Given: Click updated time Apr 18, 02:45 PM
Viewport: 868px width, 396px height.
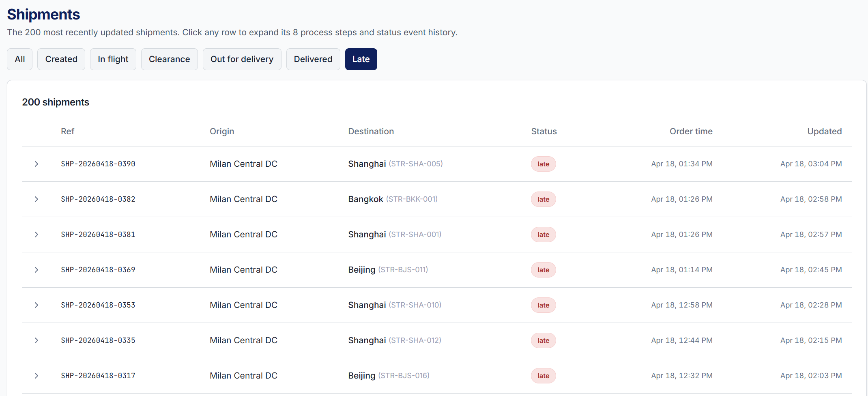Looking at the screenshot, I should pyautogui.click(x=811, y=270).
